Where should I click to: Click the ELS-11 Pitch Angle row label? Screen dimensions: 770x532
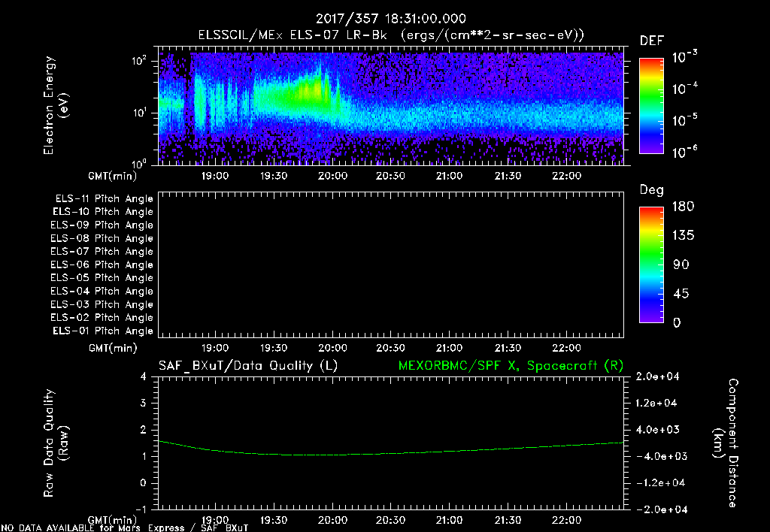click(x=104, y=199)
